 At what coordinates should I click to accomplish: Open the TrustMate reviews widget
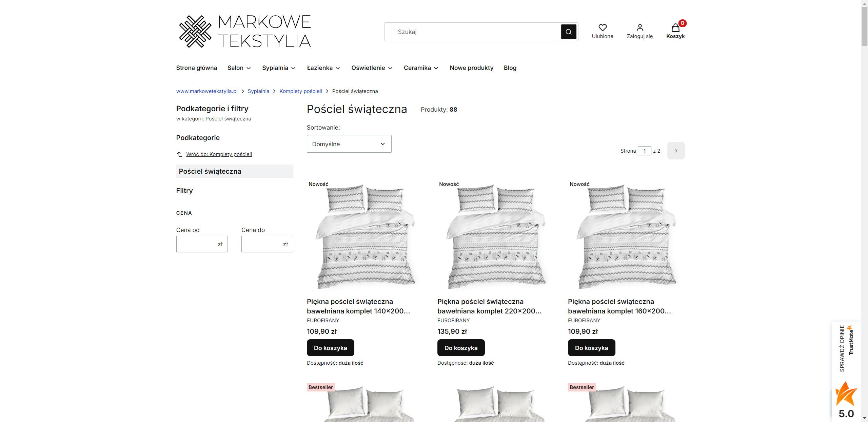coord(846,371)
